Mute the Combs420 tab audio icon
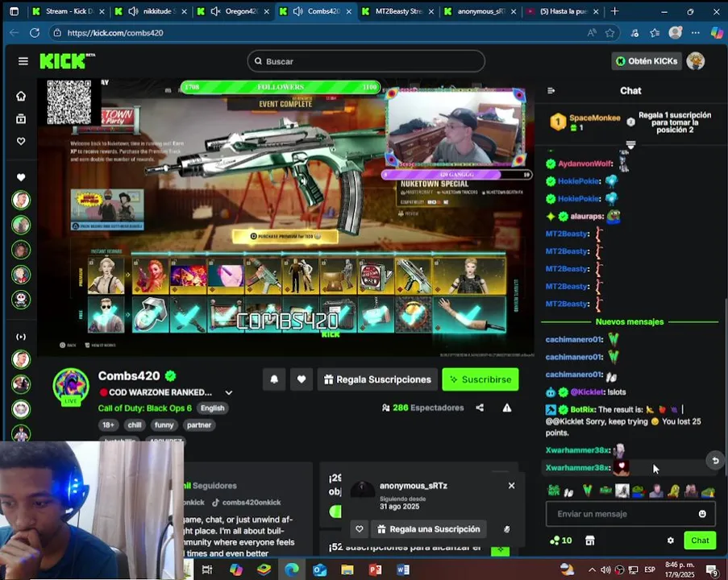This screenshot has width=728, height=580. pyautogui.click(x=298, y=11)
